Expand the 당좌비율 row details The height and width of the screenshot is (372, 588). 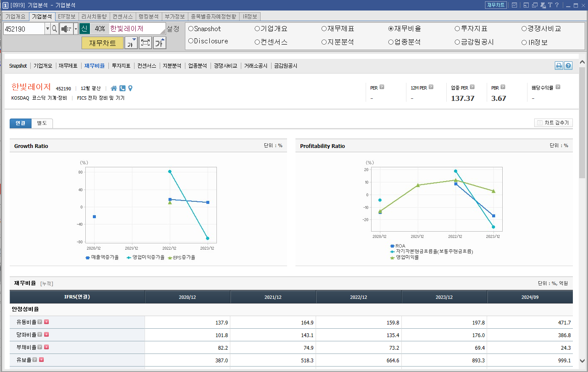pyautogui.click(x=47, y=335)
